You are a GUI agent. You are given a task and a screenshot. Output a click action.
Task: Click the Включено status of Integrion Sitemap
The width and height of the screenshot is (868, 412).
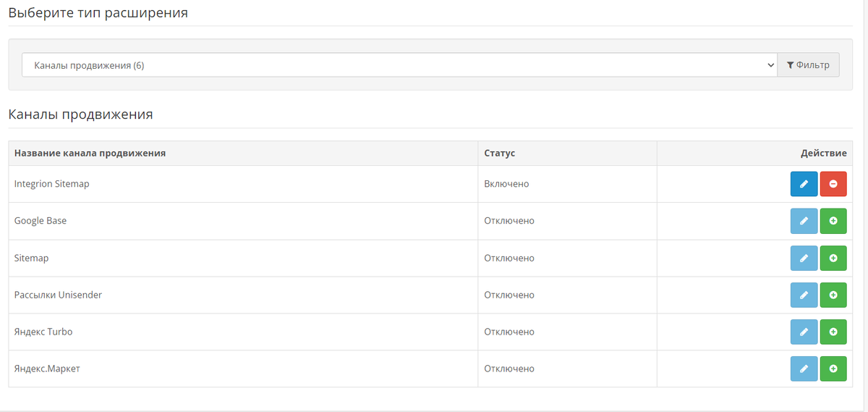pos(506,184)
